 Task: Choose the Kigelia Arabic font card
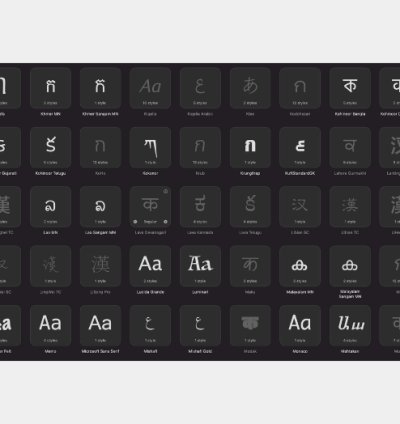(x=200, y=88)
